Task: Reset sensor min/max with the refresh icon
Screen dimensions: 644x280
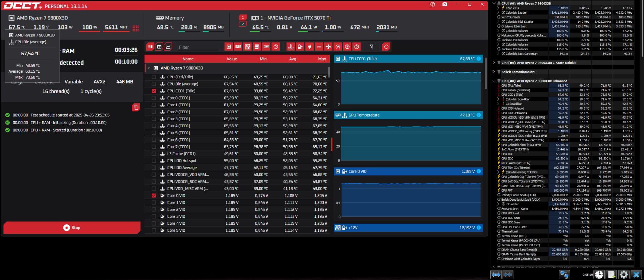Action: [x=386, y=47]
